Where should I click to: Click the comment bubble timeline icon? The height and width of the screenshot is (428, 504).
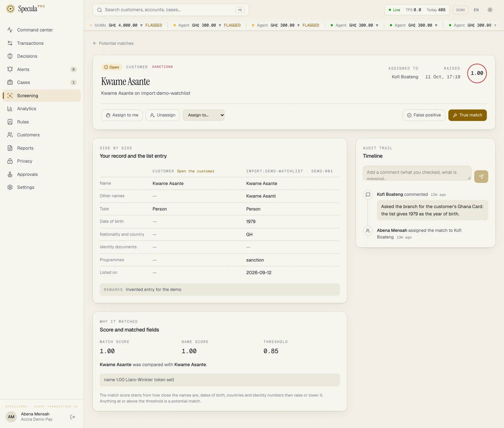click(368, 194)
